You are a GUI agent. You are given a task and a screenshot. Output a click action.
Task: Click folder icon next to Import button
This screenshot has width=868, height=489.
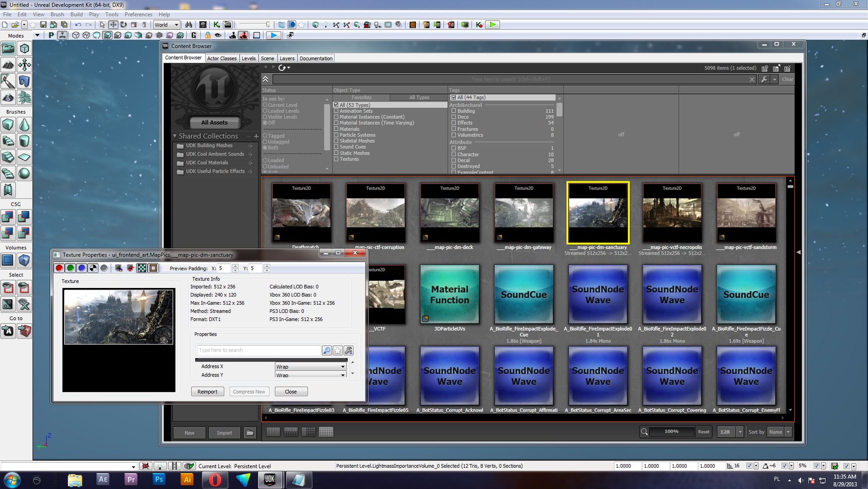250,432
